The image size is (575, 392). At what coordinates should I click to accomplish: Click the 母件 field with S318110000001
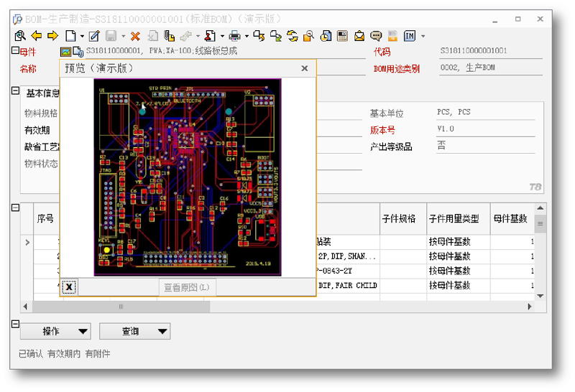point(226,51)
